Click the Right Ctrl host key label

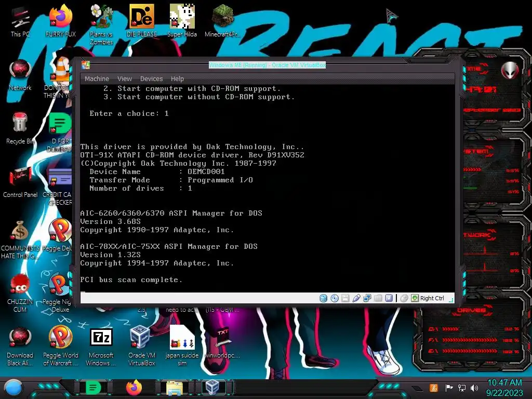[x=432, y=298]
